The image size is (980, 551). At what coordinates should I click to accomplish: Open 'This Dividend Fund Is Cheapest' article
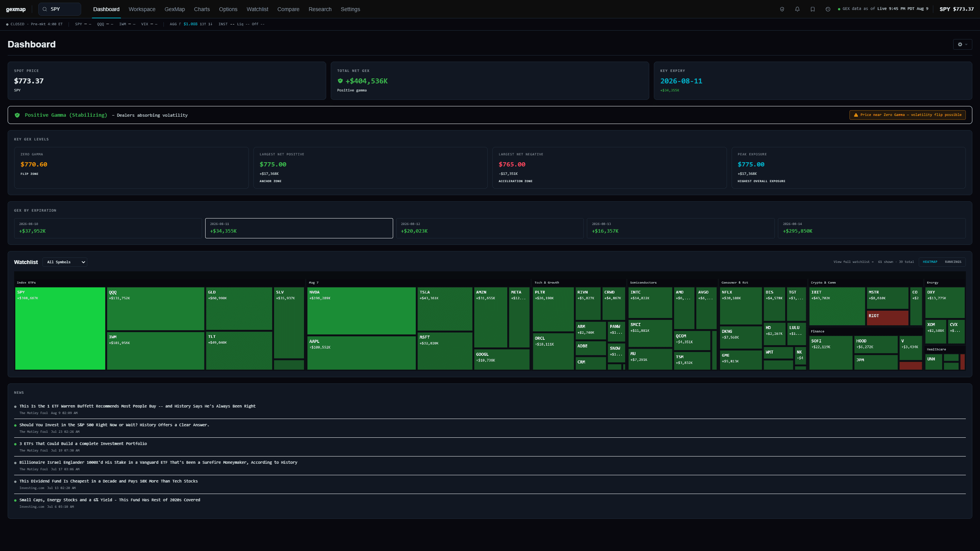pos(109,481)
